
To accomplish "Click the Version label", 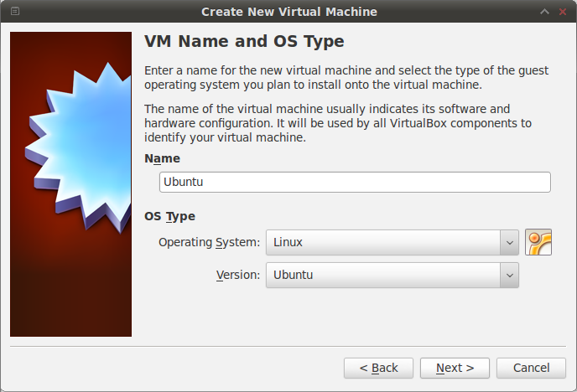I will (x=238, y=275).
